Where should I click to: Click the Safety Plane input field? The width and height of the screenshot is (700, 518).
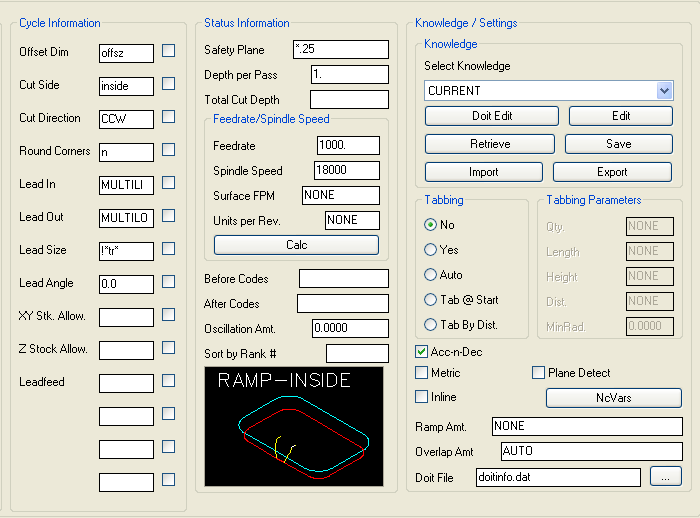point(341,50)
